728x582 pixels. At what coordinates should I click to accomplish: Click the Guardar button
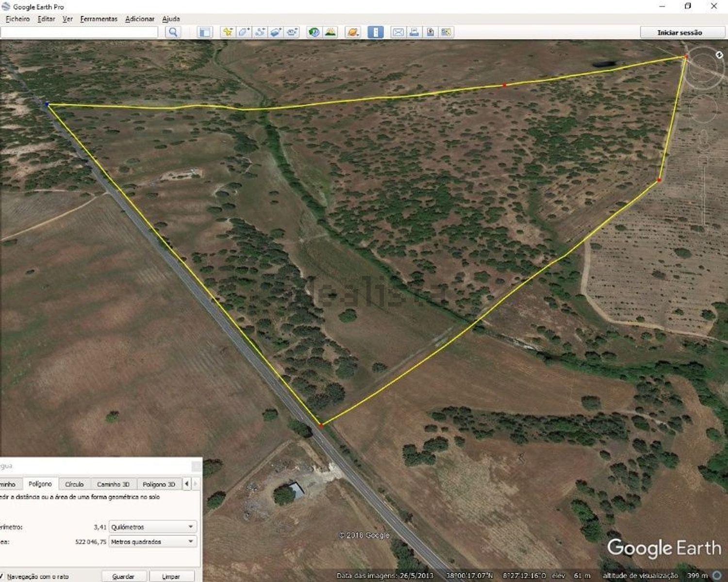123,576
